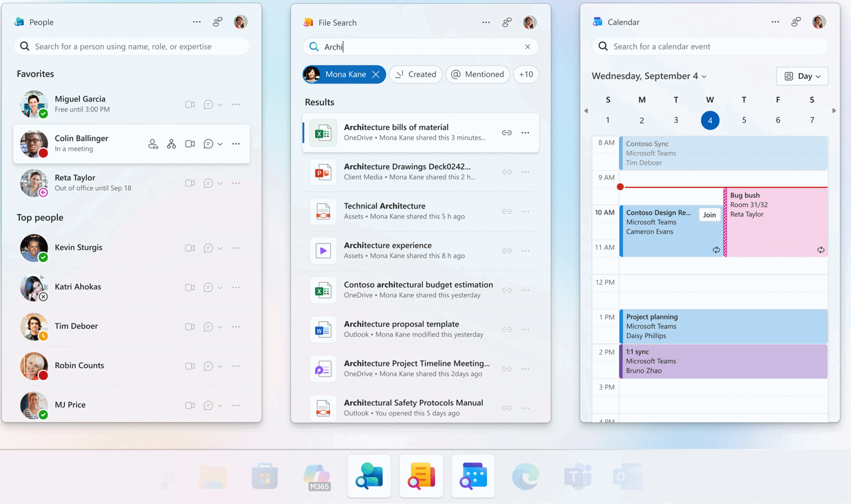The width and height of the screenshot is (851, 504).
Task: Join the Contoso Design Review meeting
Action: (709, 214)
